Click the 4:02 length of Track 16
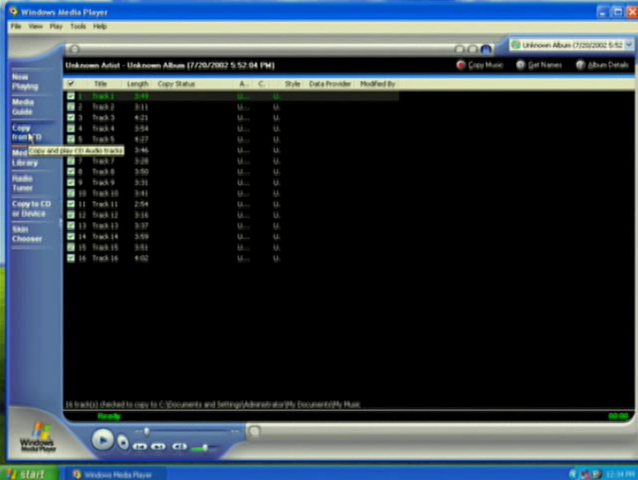Viewport: 638px width, 480px height. (142, 258)
